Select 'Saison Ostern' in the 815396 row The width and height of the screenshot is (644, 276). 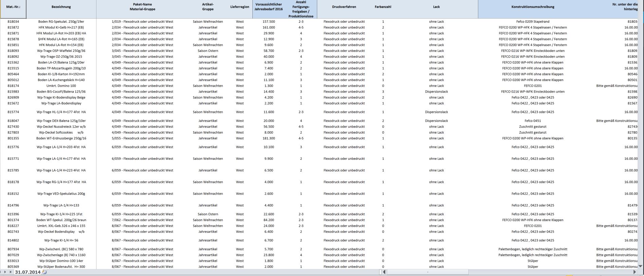[208, 214]
